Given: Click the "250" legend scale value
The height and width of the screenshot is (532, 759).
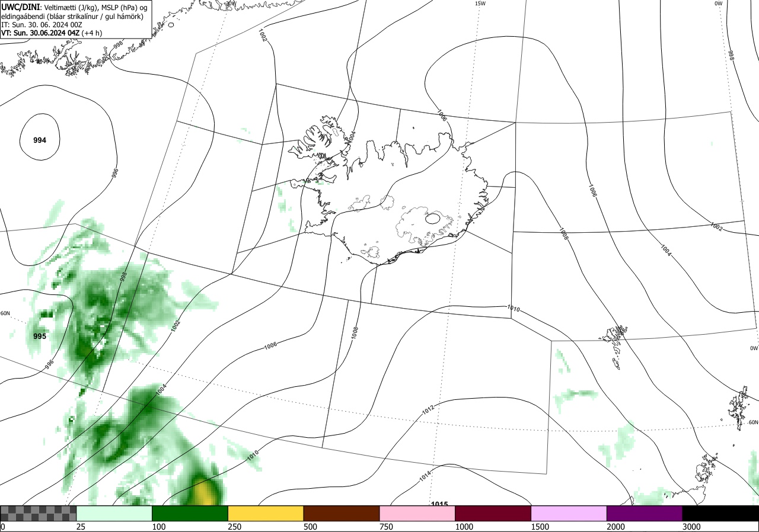Looking at the screenshot, I should coord(234,527).
